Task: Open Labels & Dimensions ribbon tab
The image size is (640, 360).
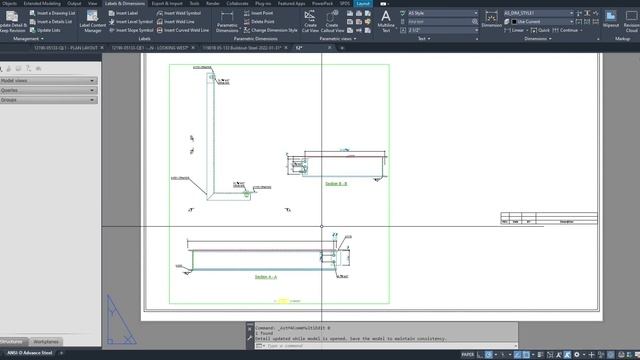Action: pyautogui.click(x=124, y=3)
